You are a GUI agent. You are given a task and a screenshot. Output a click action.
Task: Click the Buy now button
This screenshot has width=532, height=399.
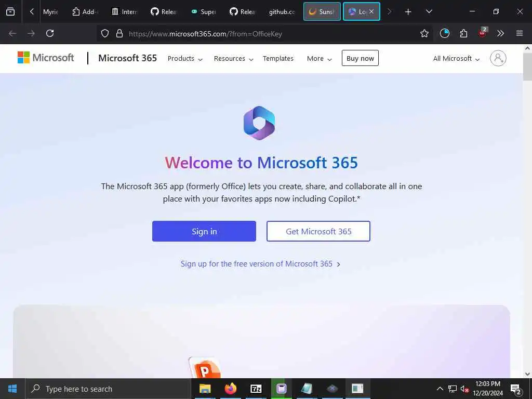(x=360, y=58)
